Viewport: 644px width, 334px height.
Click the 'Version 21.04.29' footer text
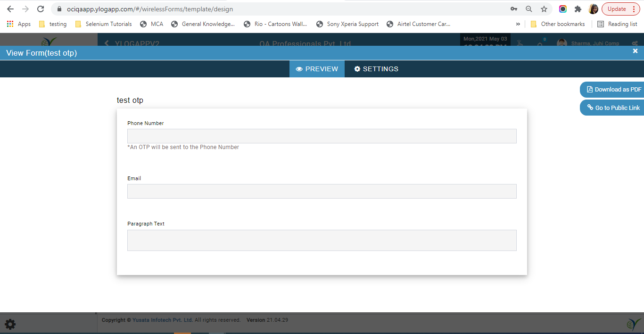click(267, 320)
